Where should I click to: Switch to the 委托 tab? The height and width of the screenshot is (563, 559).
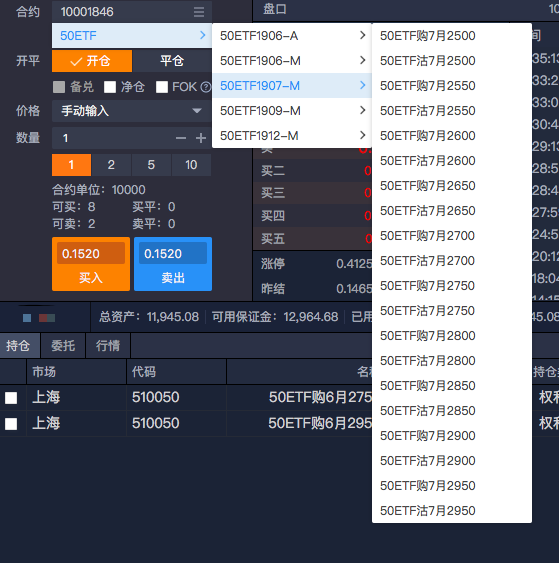[63, 346]
